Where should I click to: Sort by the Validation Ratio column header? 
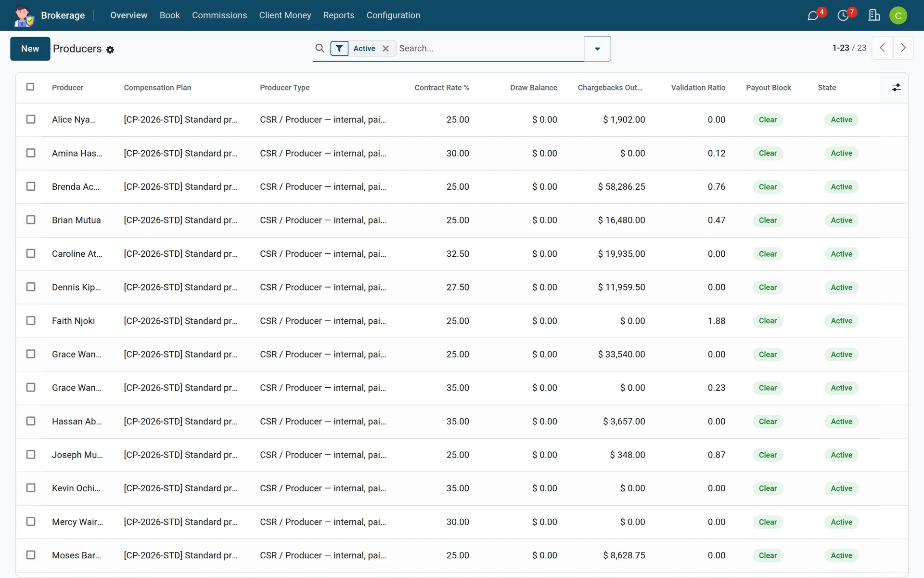tap(698, 88)
